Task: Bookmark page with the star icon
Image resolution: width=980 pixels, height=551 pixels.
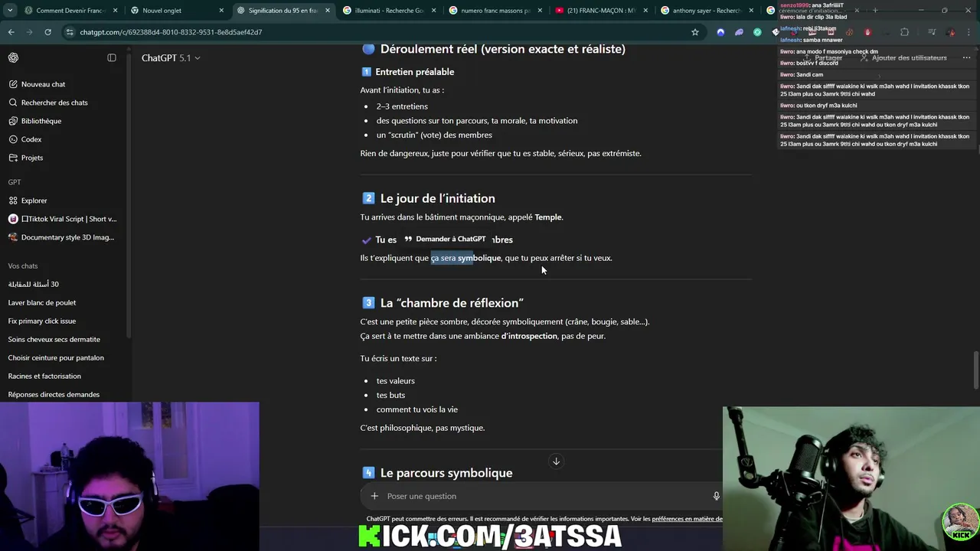Action: 695,32
